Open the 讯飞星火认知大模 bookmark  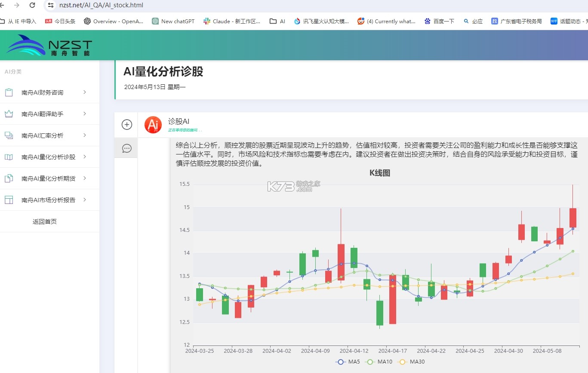[321, 21]
